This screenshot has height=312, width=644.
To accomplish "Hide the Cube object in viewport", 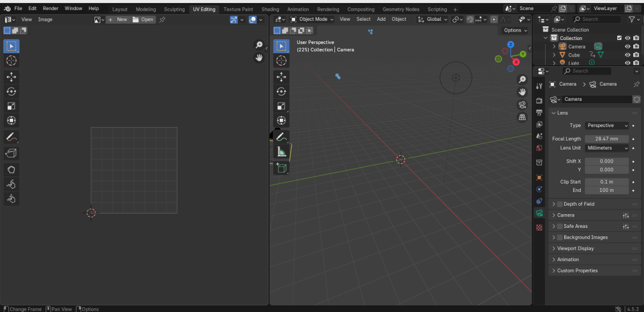I will pos(627,55).
